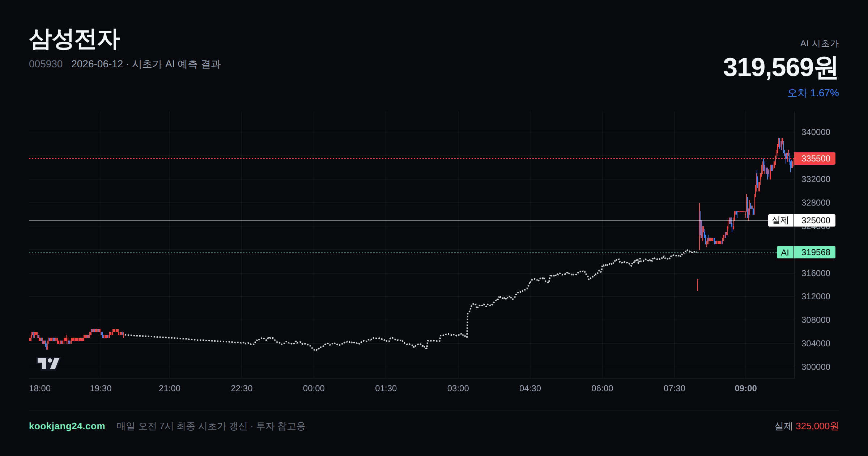Image resolution: width=868 pixels, height=456 pixels.
Task: Click the 300000 price axis label
Action: point(816,367)
